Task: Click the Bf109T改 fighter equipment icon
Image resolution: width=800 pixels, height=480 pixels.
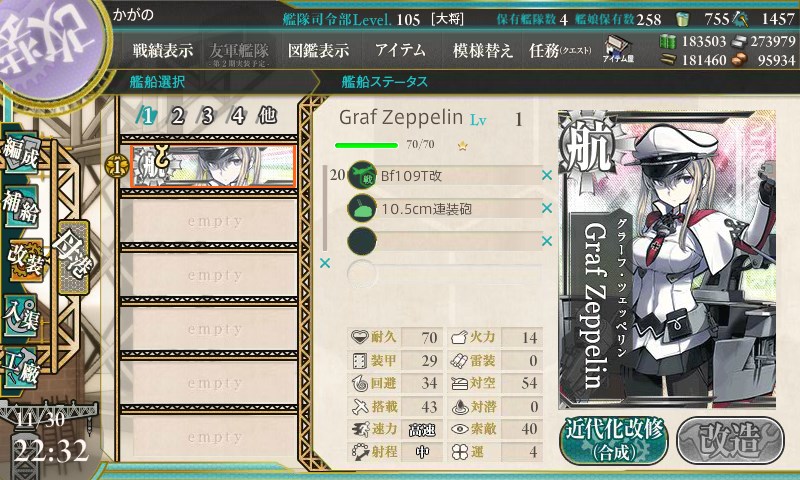Action: (x=362, y=176)
